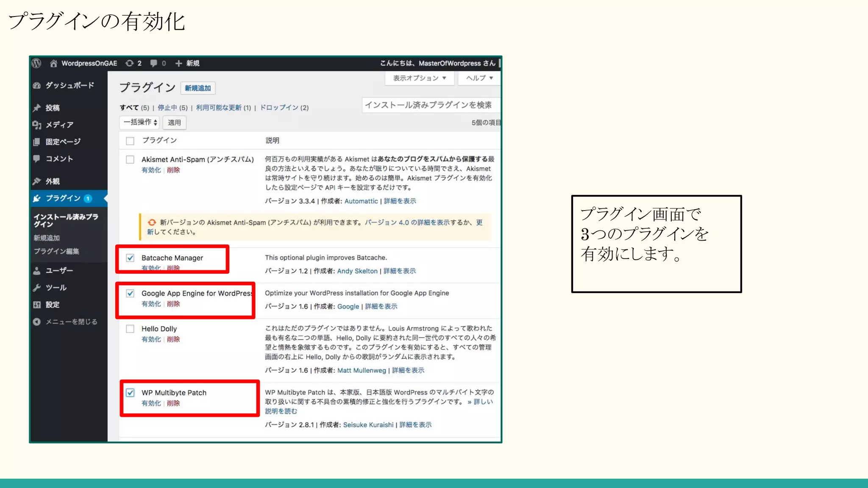The width and height of the screenshot is (868, 488).
Task: Click the プラグイン plug icon in sidebar
Action: pyautogui.click(x=37, y=198)
